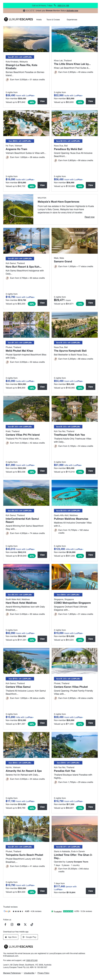Image resolution: width=101 pixels, height=980 pixels.
Task: Open the Facebook icon under Follow us
Action: click(x=5, y=924)
